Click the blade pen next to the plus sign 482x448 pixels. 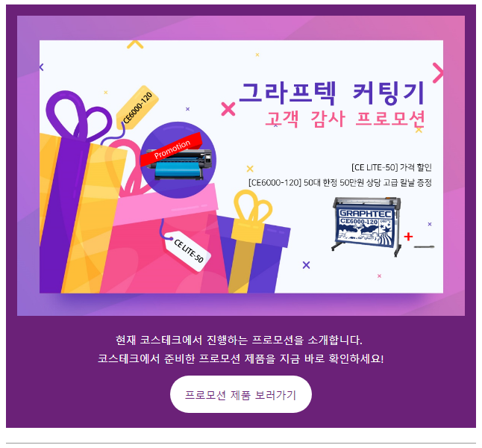tap(424, 246)
